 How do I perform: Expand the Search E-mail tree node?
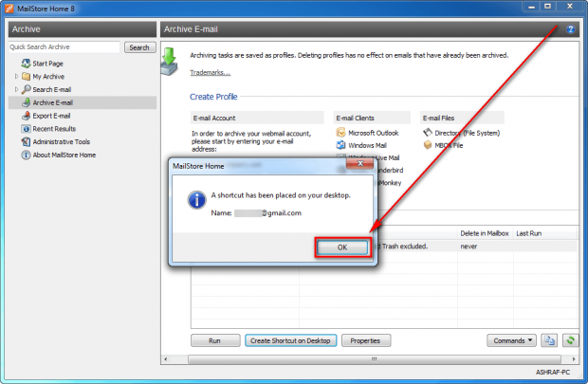pyautogui.click(x=16, y=89)
